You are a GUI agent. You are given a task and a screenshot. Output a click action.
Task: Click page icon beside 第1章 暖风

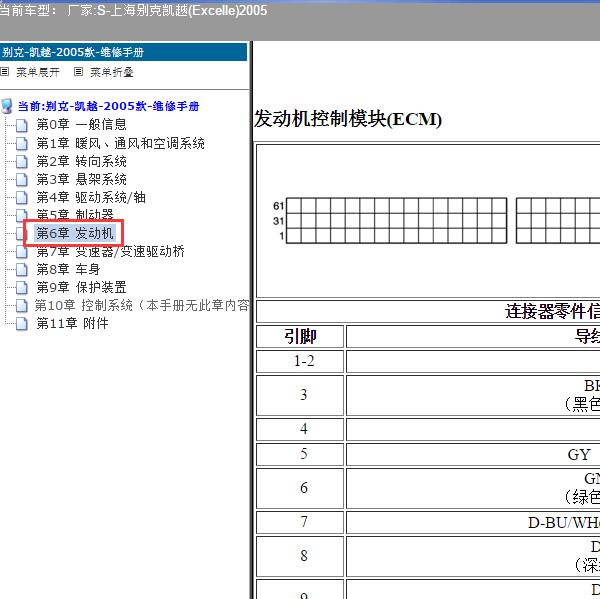(x=22, y=144)
